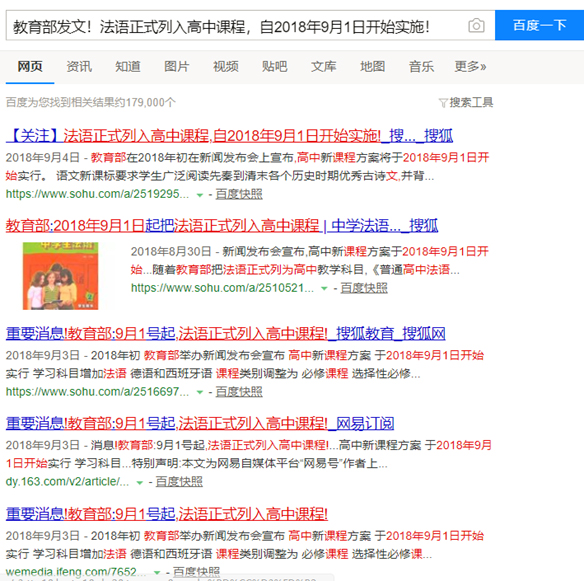Image resolution: width=584 pixels, height=581 pixels.
Task: Open 百度快照 for the dy.163.com result
Action: click(x=179, y=482)
